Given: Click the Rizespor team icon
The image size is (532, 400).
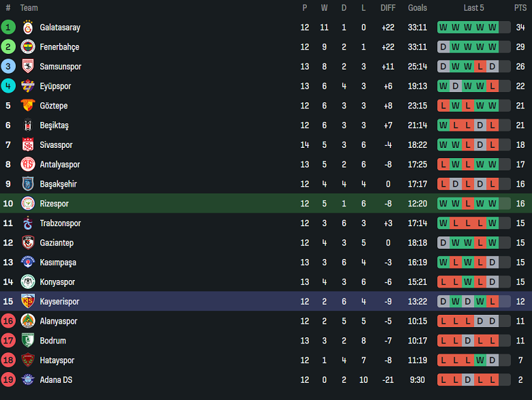Looking at the screenshot, I should (28, 204).
